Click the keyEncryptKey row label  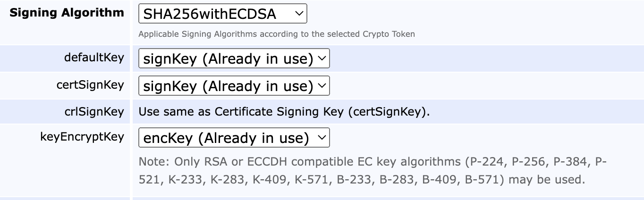click(82, 137)
